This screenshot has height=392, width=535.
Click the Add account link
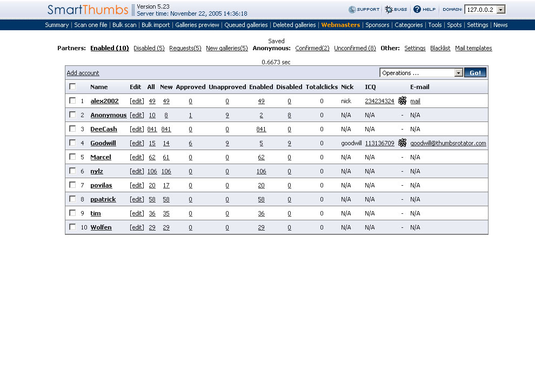click(x=83, y=73)
